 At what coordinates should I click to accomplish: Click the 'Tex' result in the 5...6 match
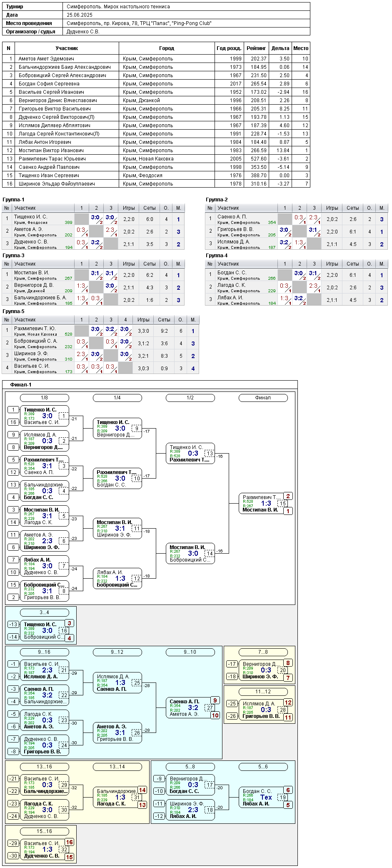[x=266, y=797]
